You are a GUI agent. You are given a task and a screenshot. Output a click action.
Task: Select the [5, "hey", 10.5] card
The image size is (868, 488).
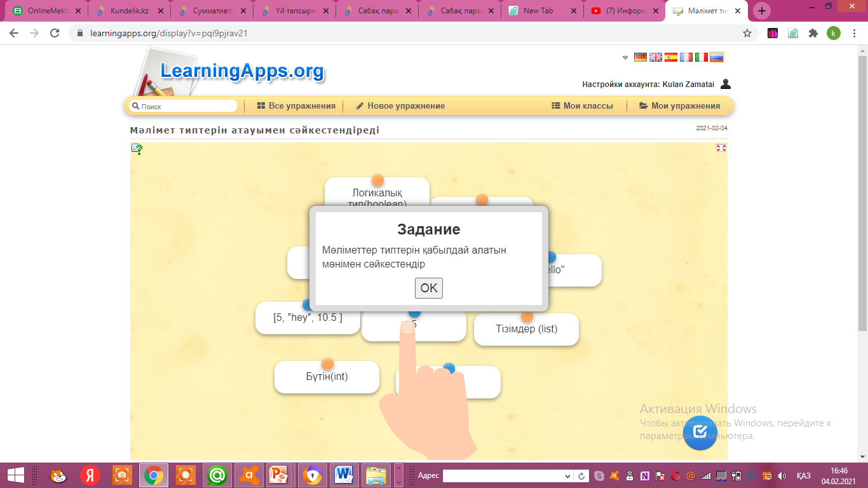pos(308,318)
